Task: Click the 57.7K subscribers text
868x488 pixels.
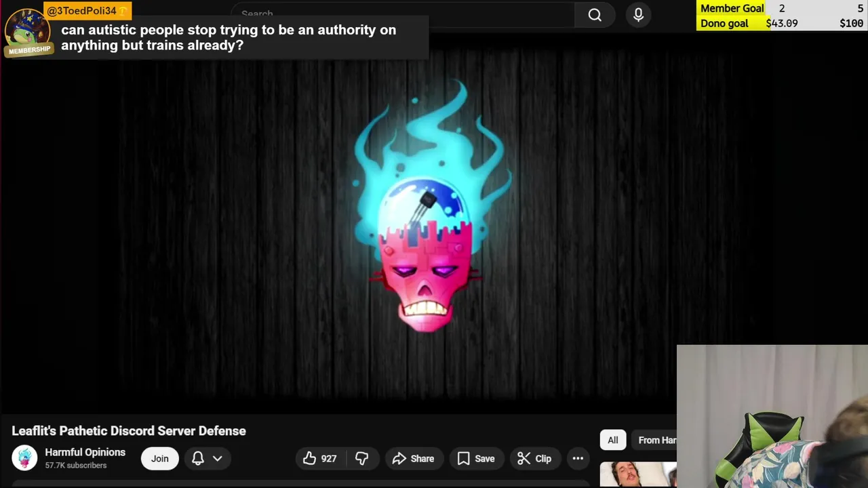Action: click(76, 466)
